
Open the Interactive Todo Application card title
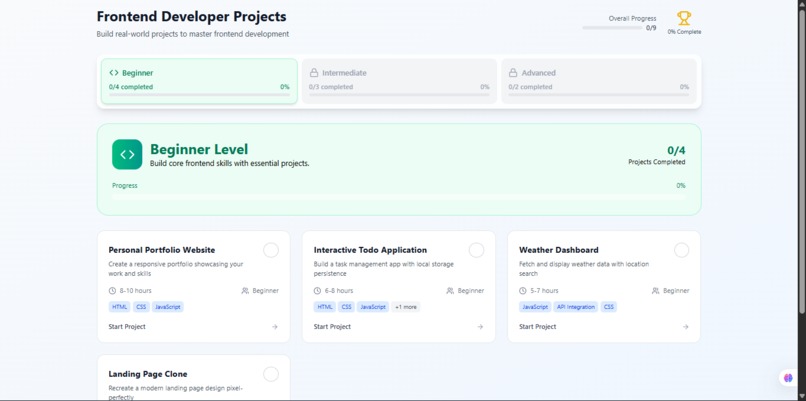pyautogui.click(x=370, y=250)
